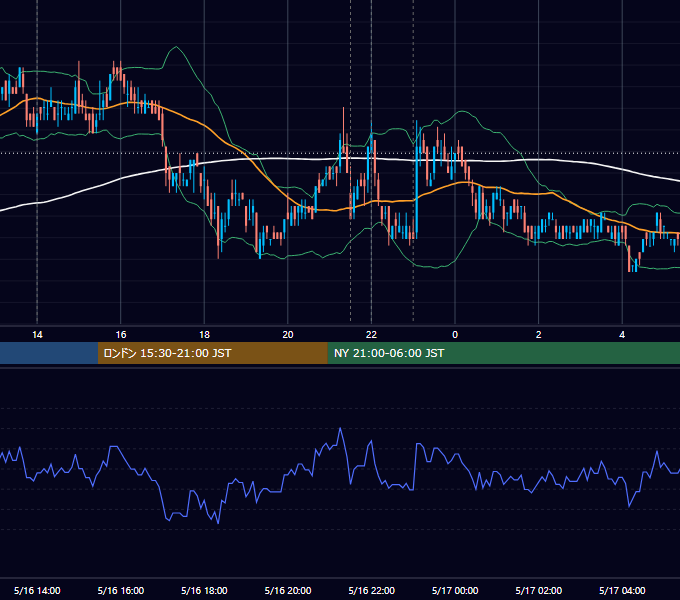Click the 5/16 22:00 time label
This screenshot has width=680, height=600.
click(372, 590)
